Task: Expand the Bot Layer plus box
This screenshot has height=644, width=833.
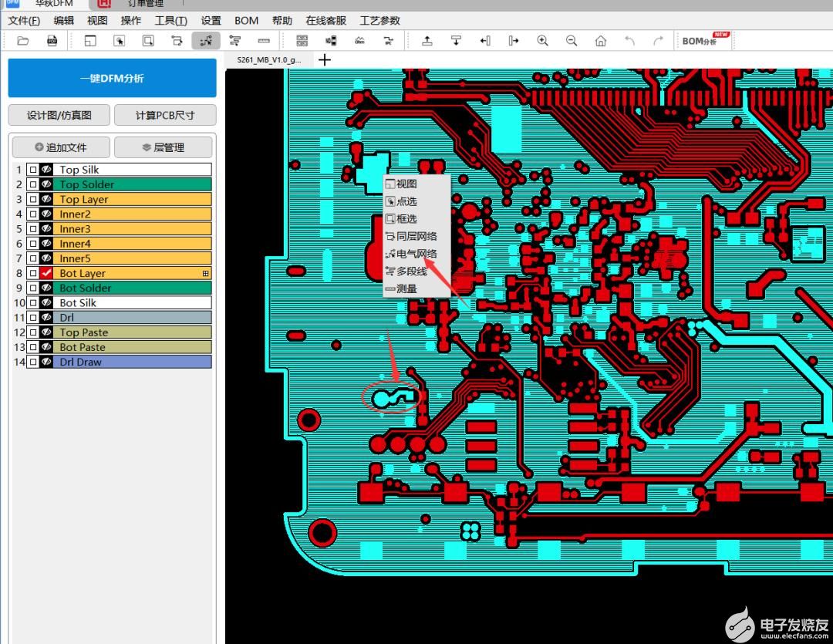Action: point(205,273)
